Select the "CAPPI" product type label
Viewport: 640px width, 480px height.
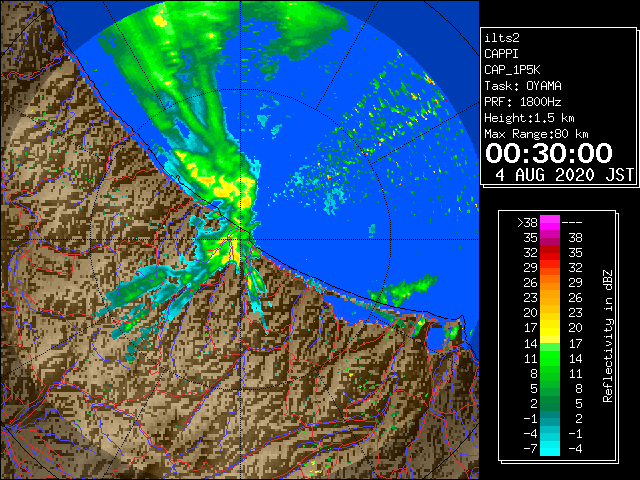tap(501, 54)
